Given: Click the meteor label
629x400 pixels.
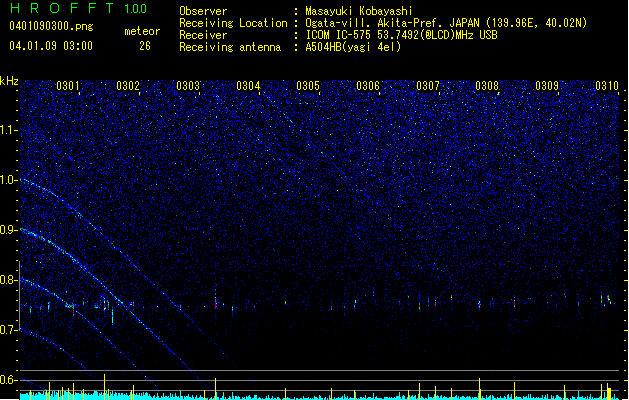Looking at the screenshot, I should [x=142, y=31].
